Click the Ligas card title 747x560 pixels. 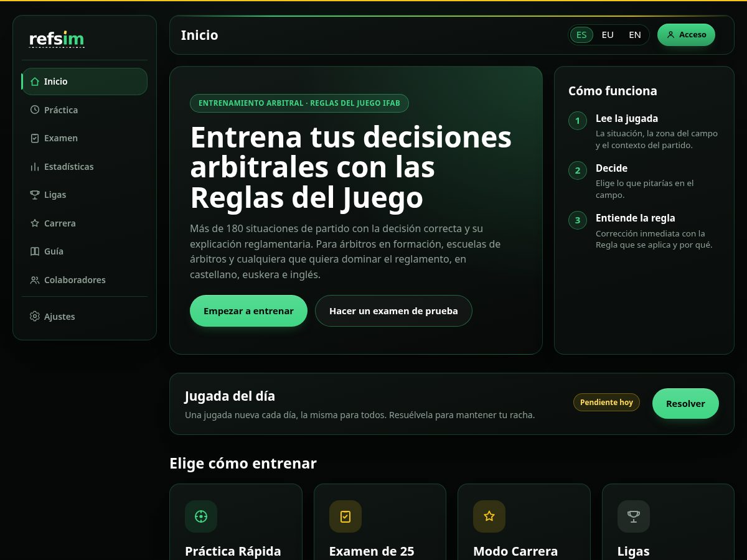pyautogui.click(x=634, y=551)
